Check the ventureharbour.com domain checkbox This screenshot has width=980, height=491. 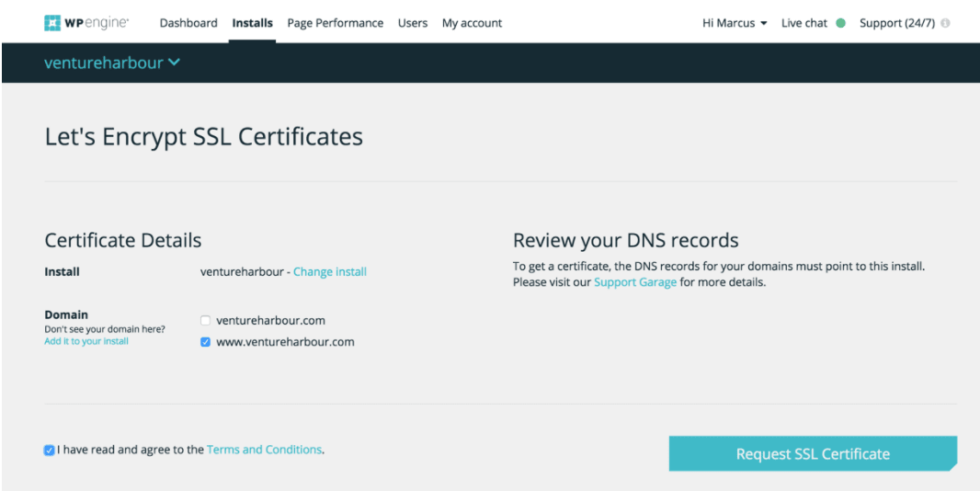pyautogui.click(x=205, y=321)
